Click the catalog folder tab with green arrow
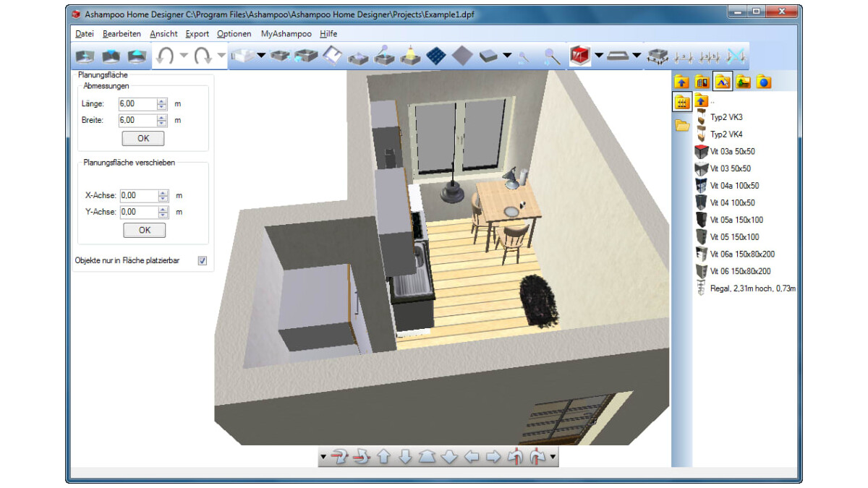This screenshot has height=488, width=868. click(x=743, y=82)
